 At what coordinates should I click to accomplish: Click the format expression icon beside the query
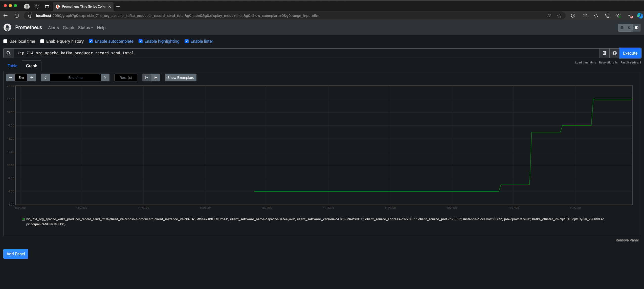604,53
